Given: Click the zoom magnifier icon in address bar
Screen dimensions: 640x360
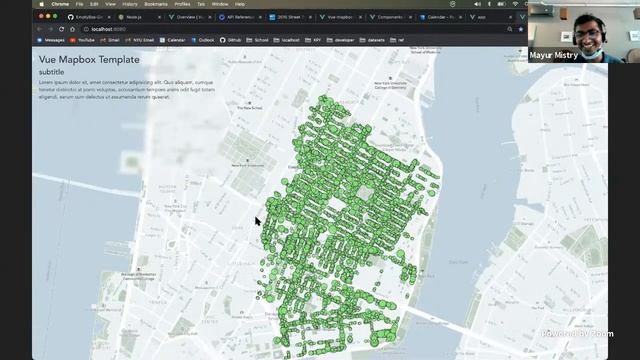Looking at the screenshot, I should point(510,29).
